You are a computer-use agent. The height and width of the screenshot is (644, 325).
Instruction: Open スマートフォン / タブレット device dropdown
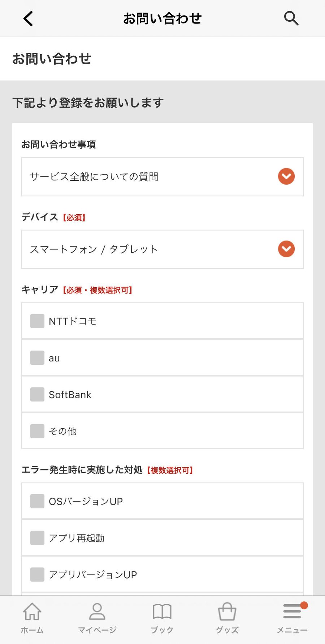click(162, 249)
